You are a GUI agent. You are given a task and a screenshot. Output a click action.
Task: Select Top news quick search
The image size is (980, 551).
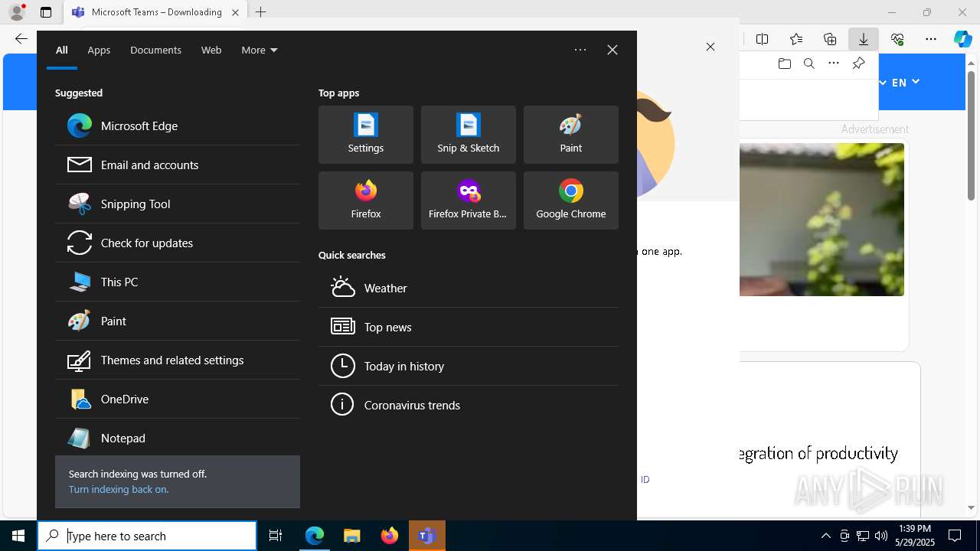469,327
